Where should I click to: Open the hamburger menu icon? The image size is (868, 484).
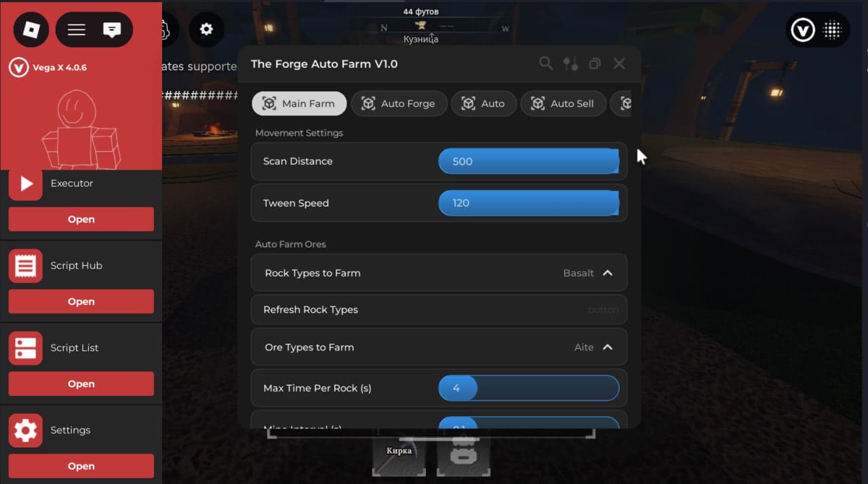(x=77, y=30)
